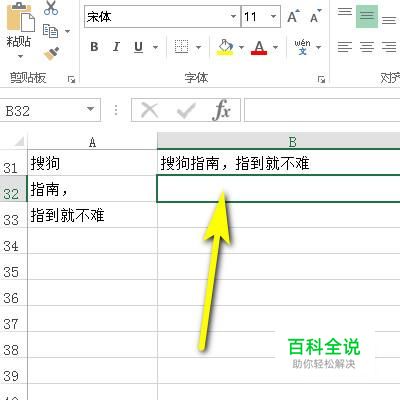Image resolution: width=400 pixels, height=400 pixels.
Task: Select cell containing 指南，
Action: point(92,189)
